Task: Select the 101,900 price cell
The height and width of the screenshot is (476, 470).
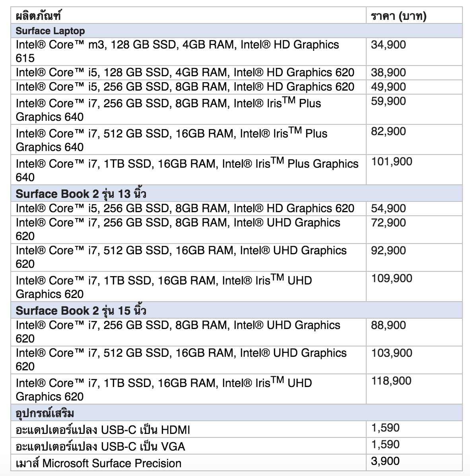Action: tap(392, 162)
